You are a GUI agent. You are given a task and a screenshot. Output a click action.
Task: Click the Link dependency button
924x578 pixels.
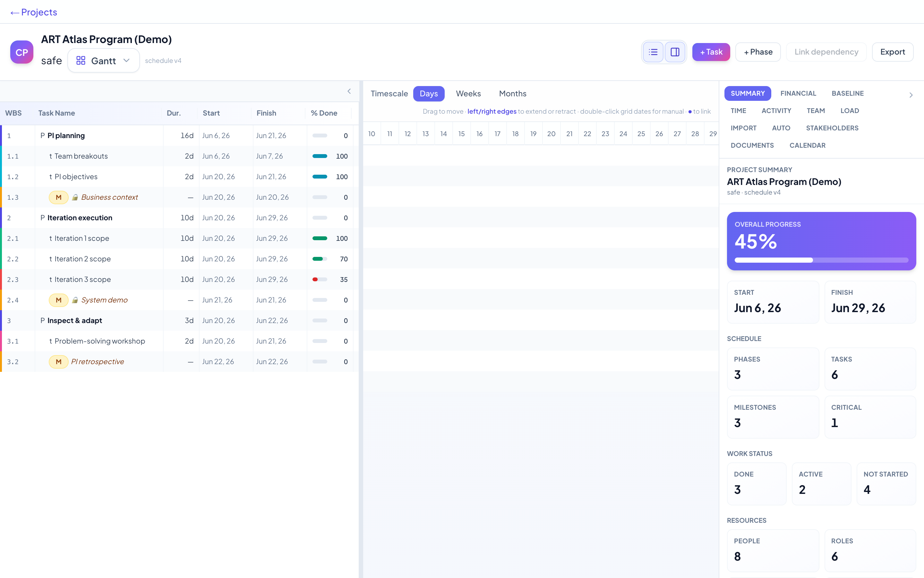(x=826, y=52)
